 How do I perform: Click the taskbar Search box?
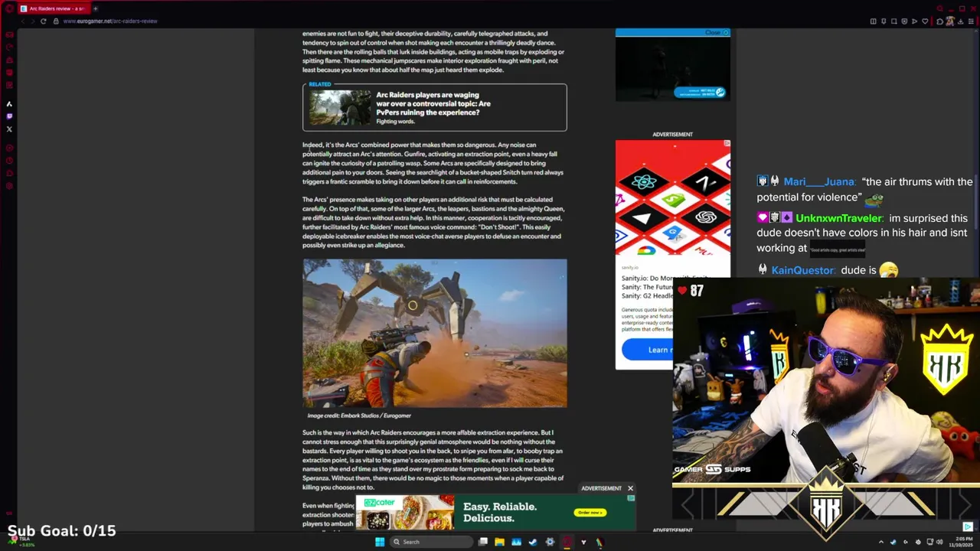431,542
